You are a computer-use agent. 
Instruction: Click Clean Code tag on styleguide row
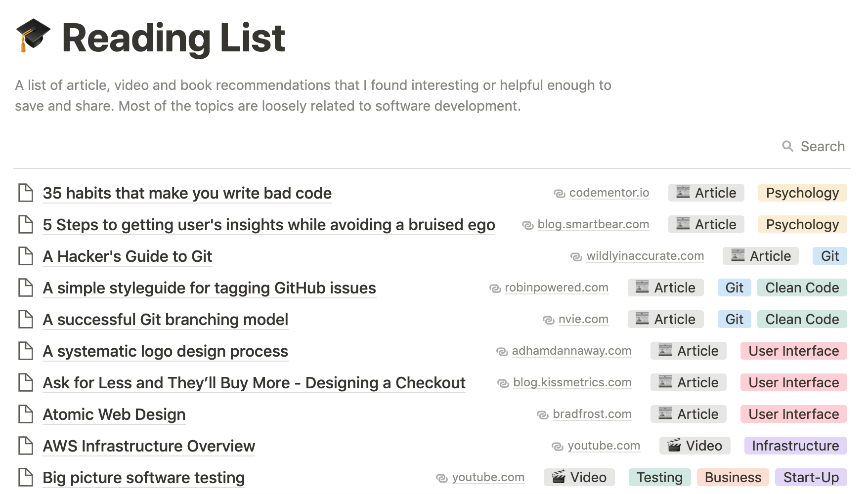[802, 288]
